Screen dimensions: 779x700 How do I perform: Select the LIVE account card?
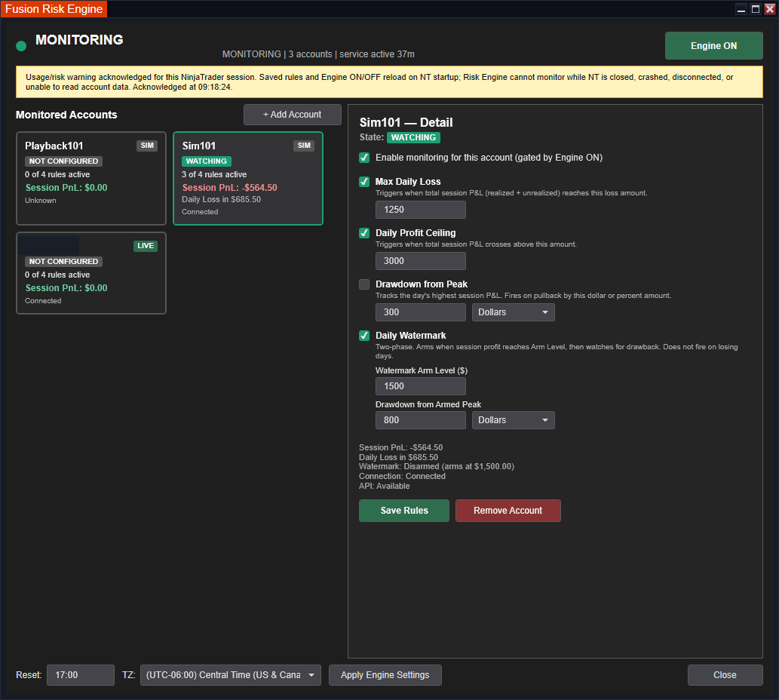[x=91, y=273]
